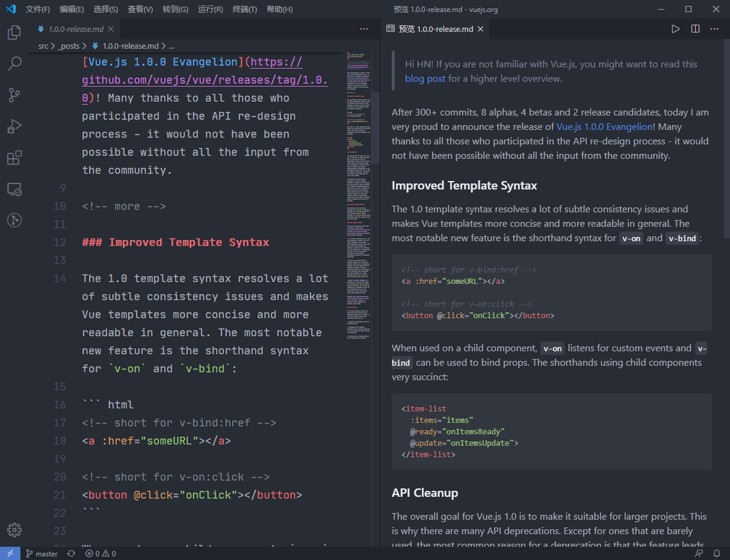Open the 文件(F) menu
Image resolution: width=730 pixels, height=560 pixels.
point(38,9)
